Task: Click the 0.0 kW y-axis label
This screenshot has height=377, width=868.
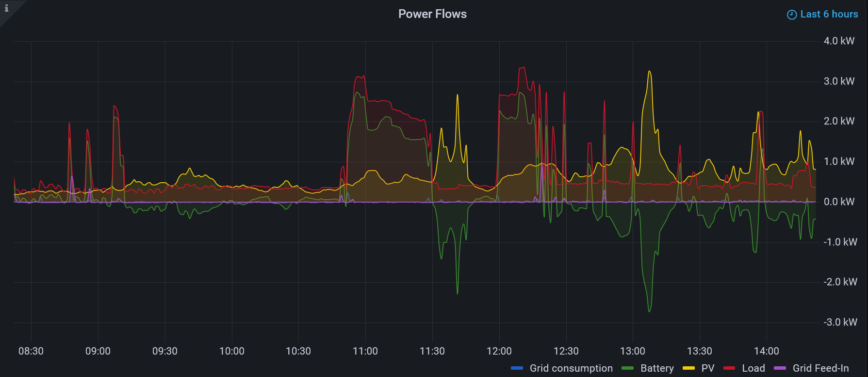Action: coord(839,202)
